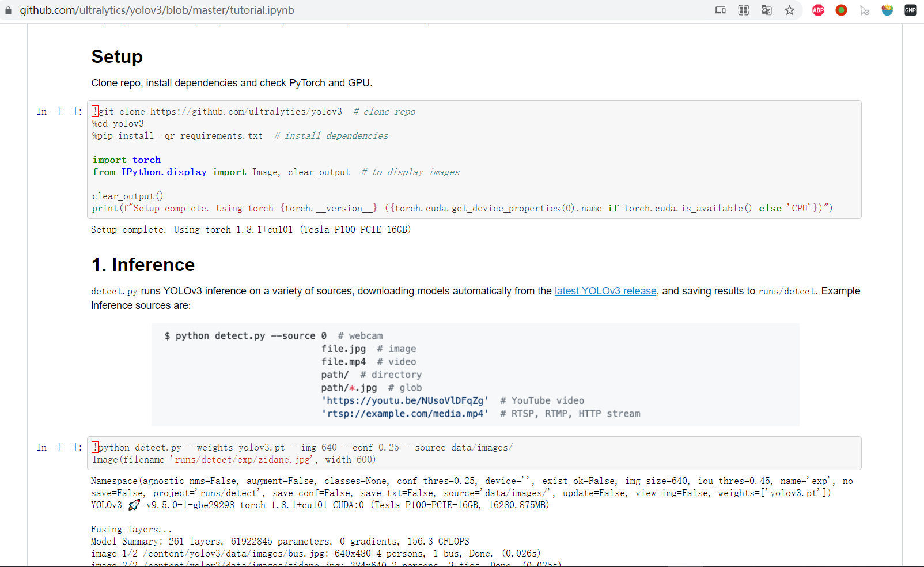Click the Fusing layers... output line
The width and height of the screenshot is (924, 567).
[x=131, y=530]
